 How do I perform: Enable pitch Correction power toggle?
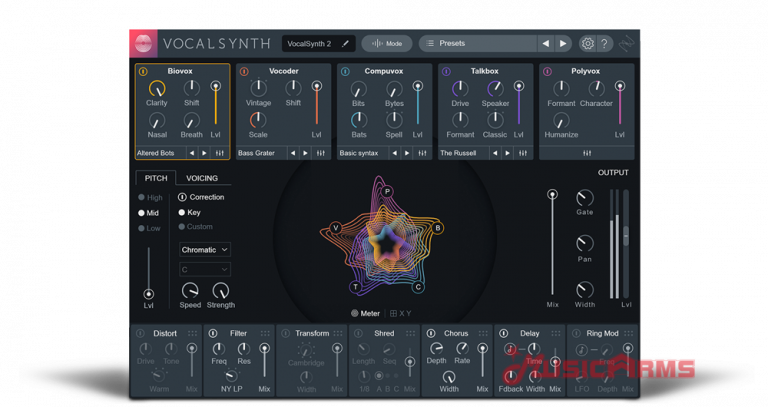click(182, 197)
